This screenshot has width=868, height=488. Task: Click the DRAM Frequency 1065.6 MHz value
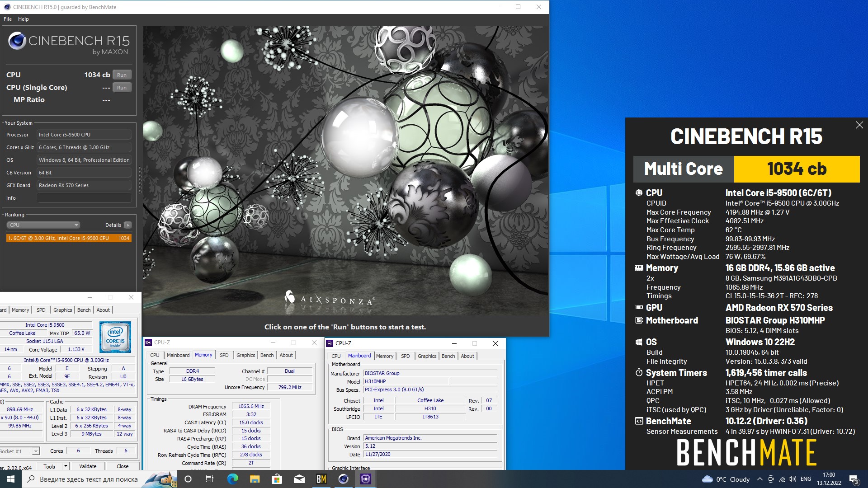251,406
